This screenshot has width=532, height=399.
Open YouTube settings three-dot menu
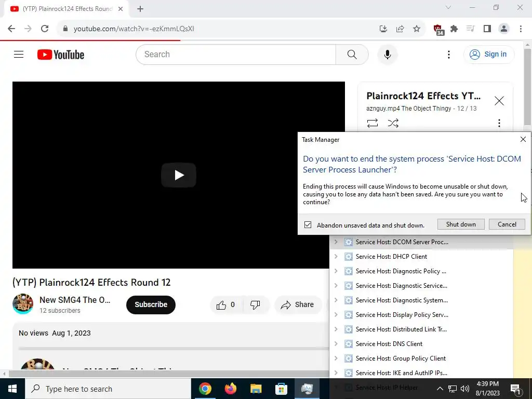pos(448,54)
